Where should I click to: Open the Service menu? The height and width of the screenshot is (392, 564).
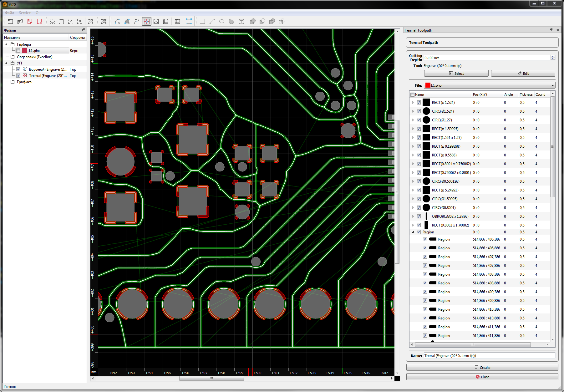(25, 13)
